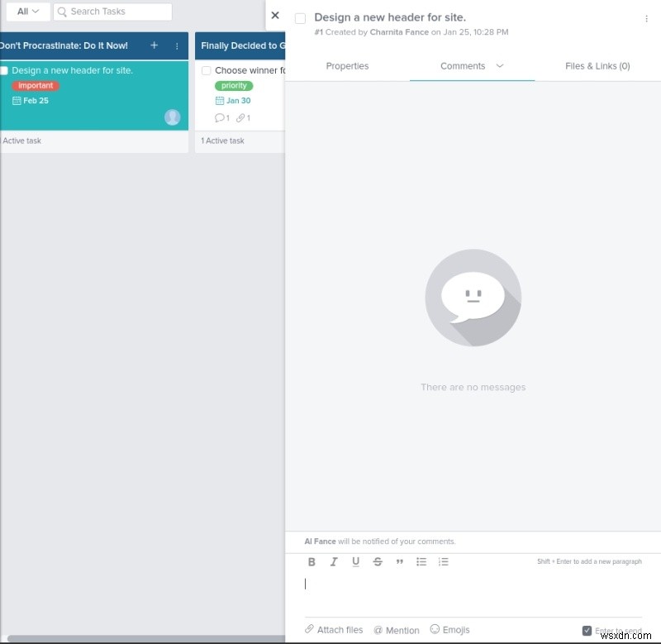This screenshot has height=644, width=661.
Task: Click 1 Active task footer text
Action: pos(222,141)
